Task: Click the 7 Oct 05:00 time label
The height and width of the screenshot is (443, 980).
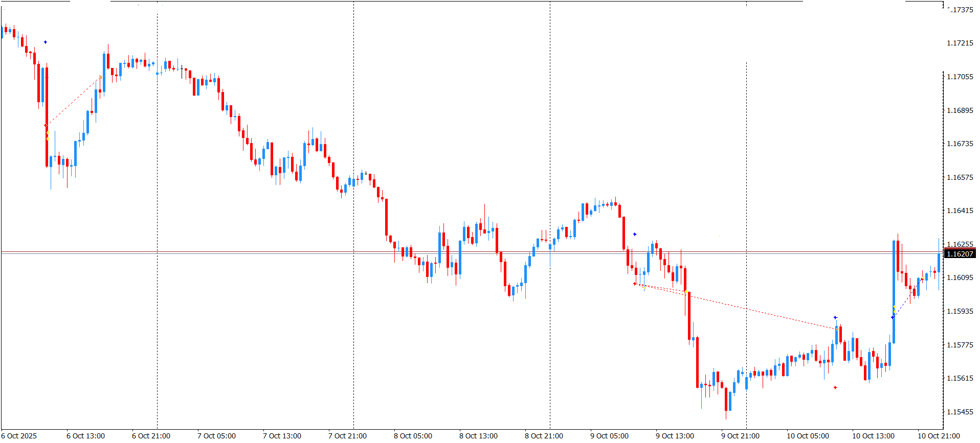Action: [x=216, y=436]
